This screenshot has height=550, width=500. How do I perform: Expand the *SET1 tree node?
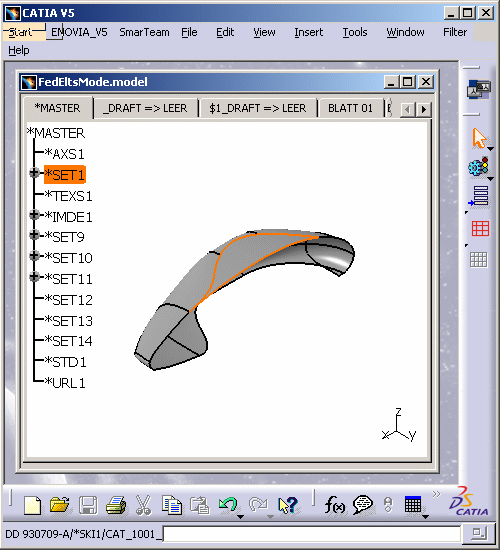point(34,173)
